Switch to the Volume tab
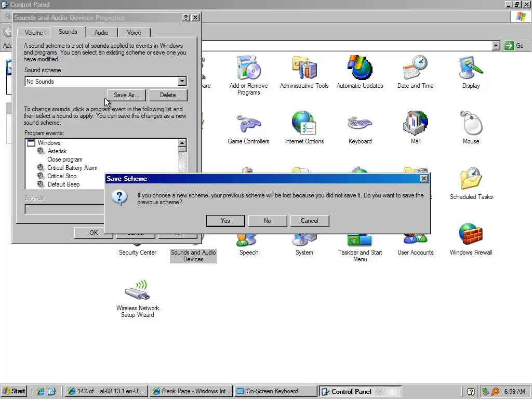Image resolution: width=532 pixels, height=399 pixels. [34, 33]
